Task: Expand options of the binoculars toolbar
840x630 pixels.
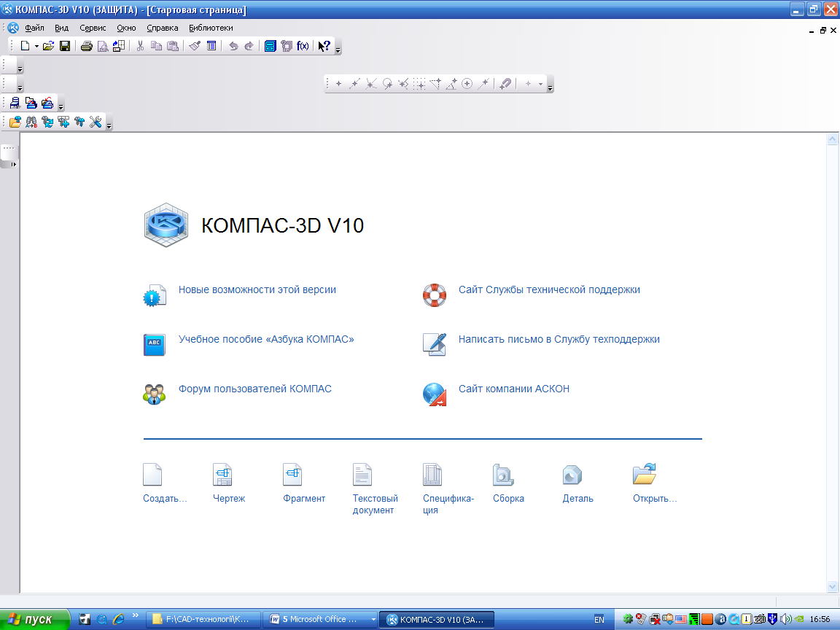Action: 109,126
